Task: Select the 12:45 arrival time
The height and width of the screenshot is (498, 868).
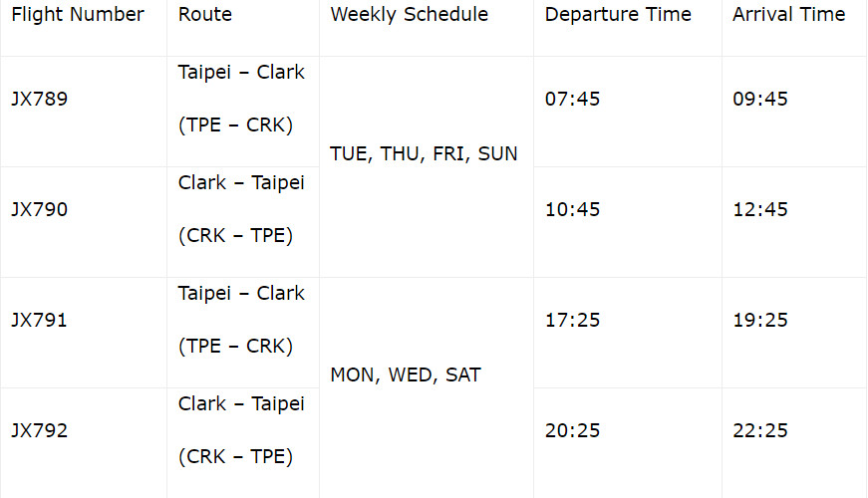Action: [x=760, y=210]
